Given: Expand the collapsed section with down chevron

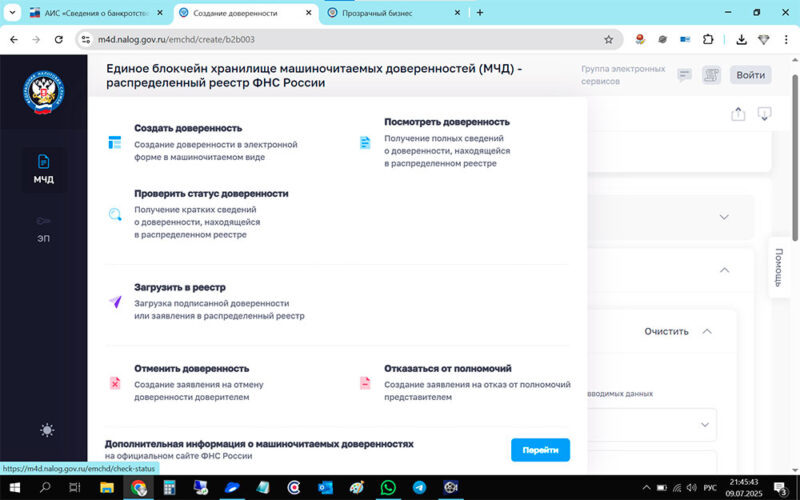Looking at the screenshot, I should coord(724,217).
